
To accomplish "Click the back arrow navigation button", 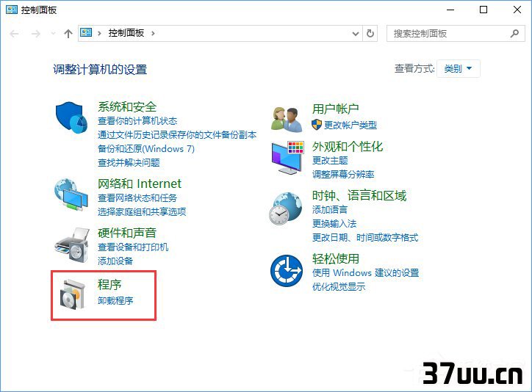I will pos(14,34).
